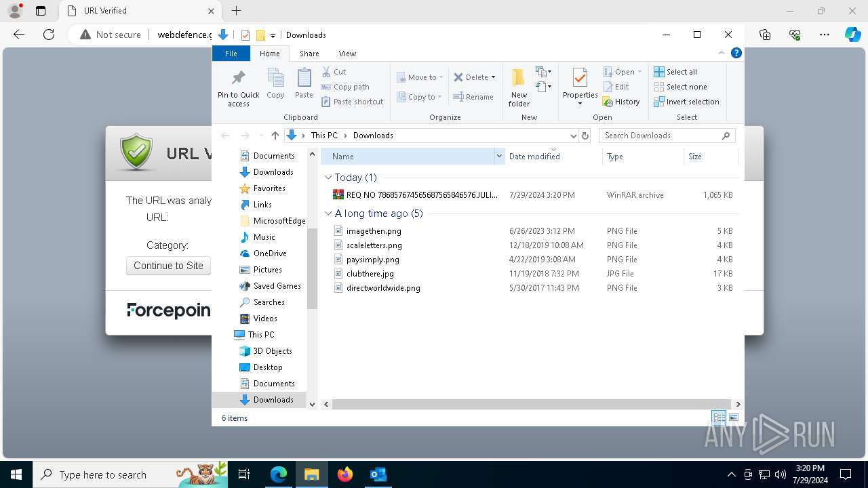
Task: Refresh the Edge browser page
Action: click(x=48, y=35)
